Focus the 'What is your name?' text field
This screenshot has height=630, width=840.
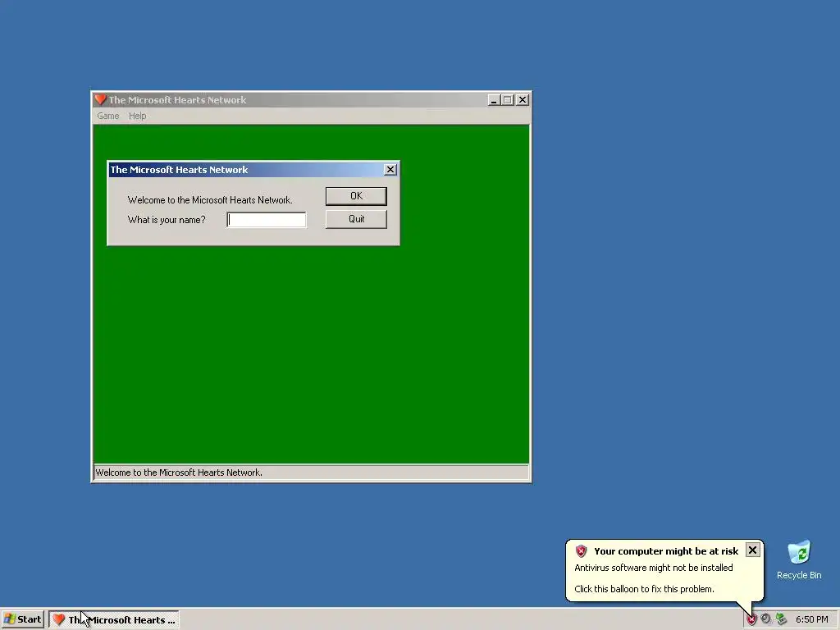click(267, 220)
